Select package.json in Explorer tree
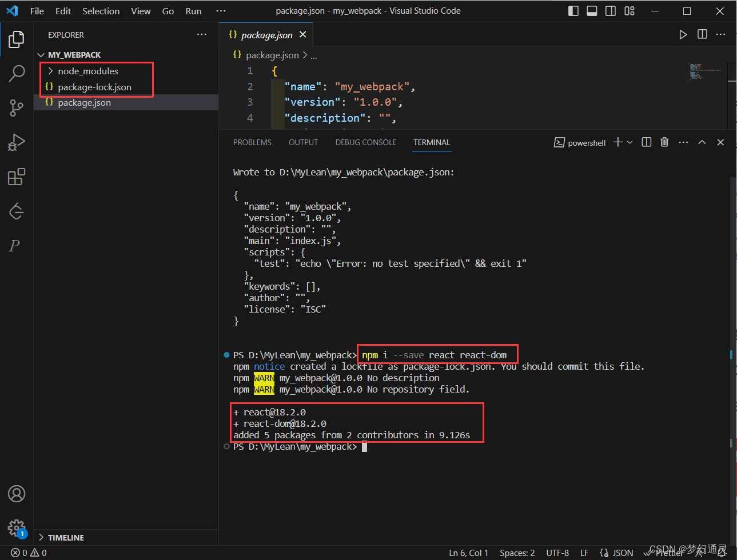737x560 pixels. point(126,102)
